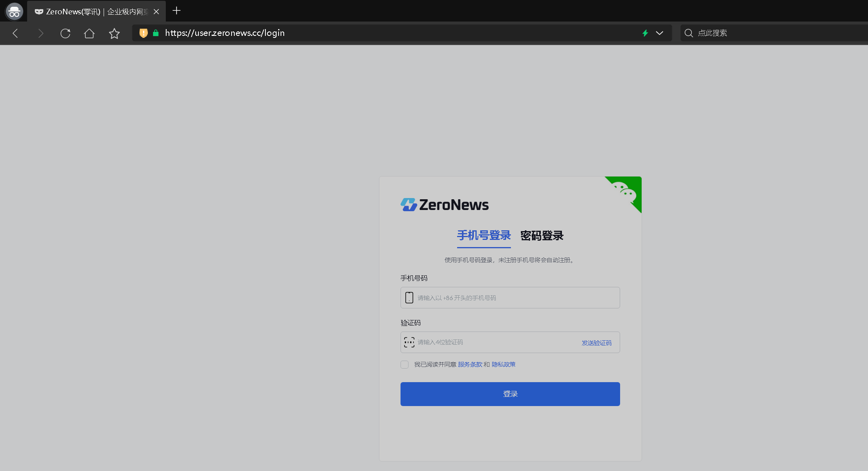This screenshot has width=868, height=471.
Task: Click the 4-digit verification code field
Action: (510, 342)
